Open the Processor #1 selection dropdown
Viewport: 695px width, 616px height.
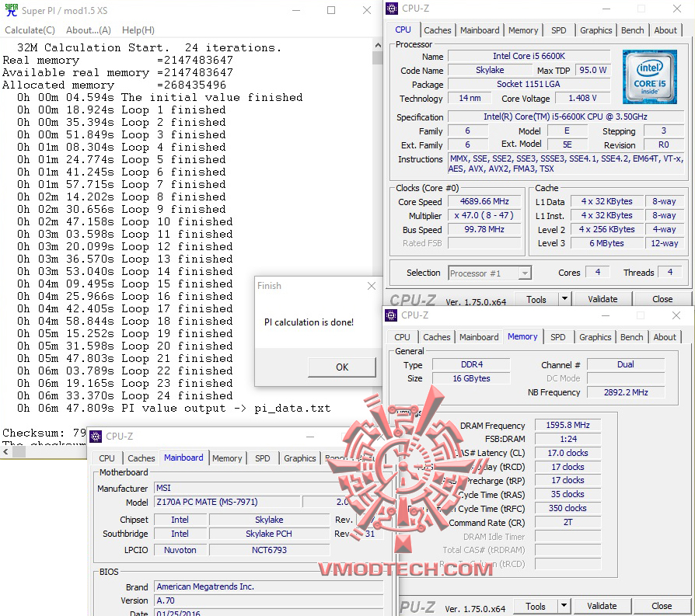(x=489, y=273)
